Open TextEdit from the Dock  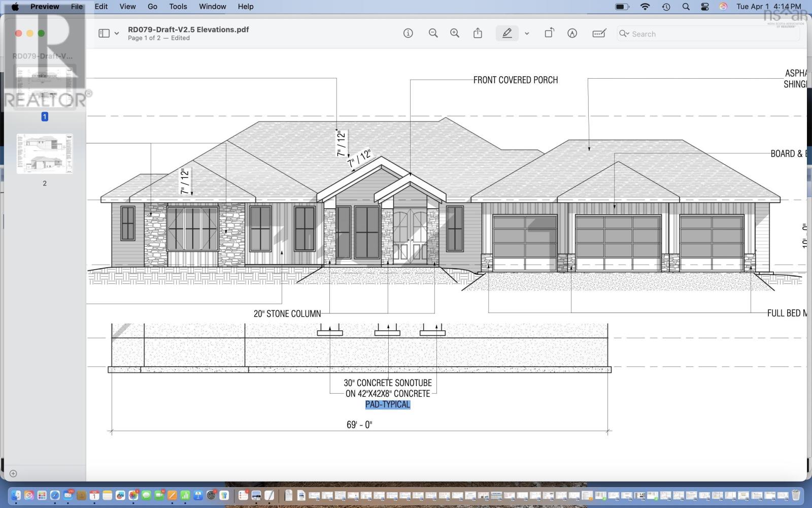tap(269, 495)
